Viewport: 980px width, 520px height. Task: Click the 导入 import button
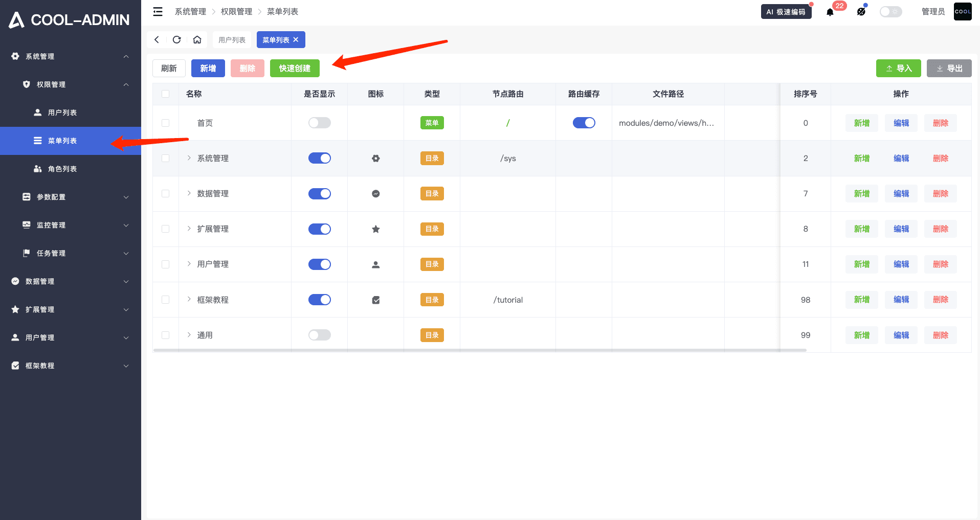click(898, 69)
